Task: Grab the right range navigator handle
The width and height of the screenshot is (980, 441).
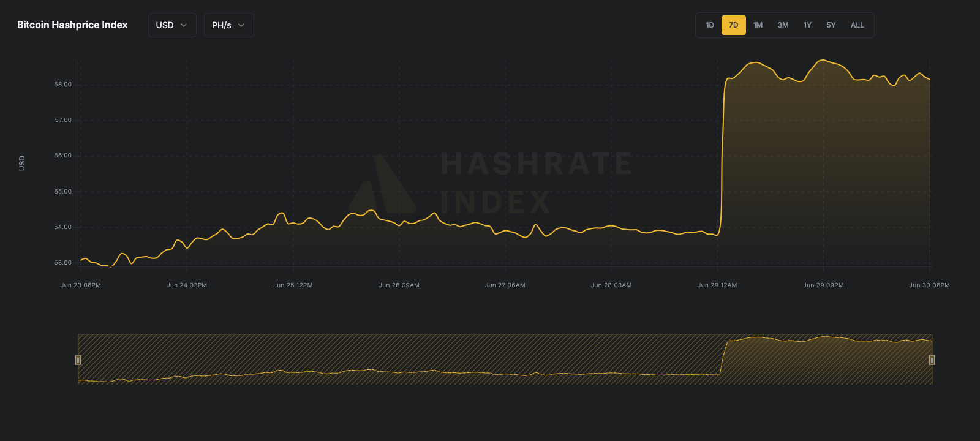Action: [932, 360]
